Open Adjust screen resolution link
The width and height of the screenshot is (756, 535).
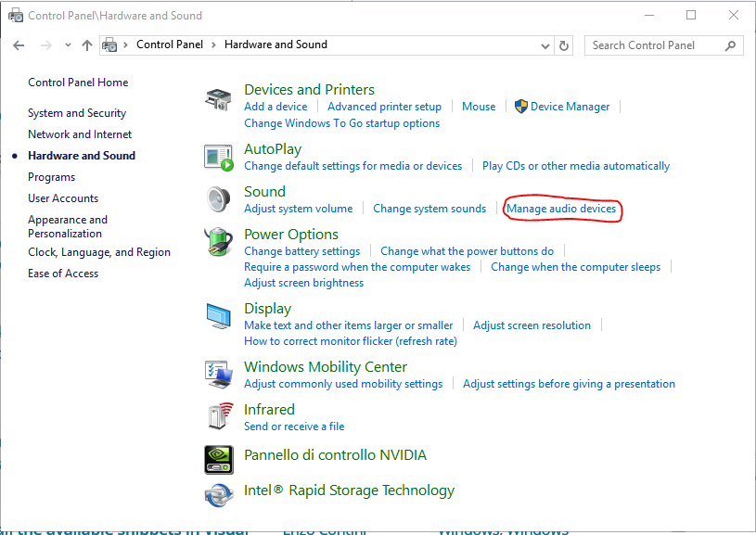click(532, 325)
